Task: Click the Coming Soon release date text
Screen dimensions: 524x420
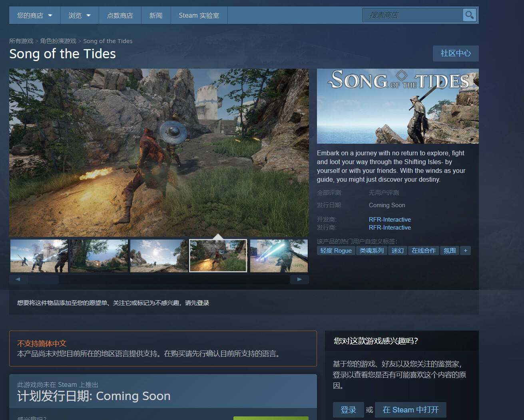Action: click(387, 205)
